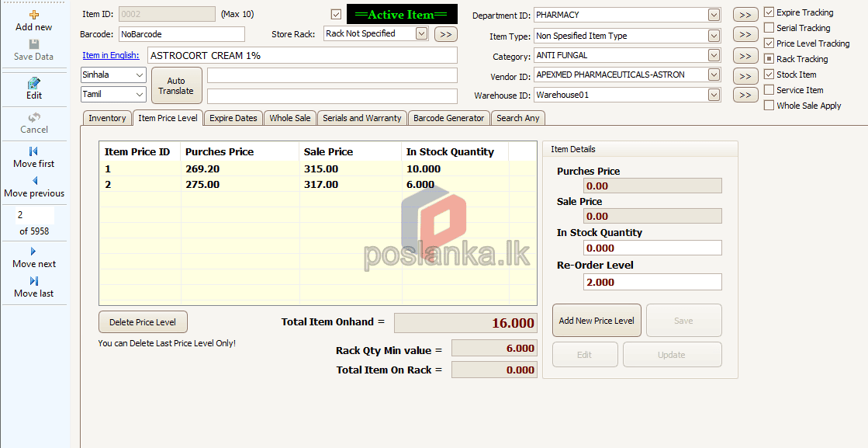Open the Barcode Generator tab
This screenshot has height=448, width=868.
[x=449, y=118]
